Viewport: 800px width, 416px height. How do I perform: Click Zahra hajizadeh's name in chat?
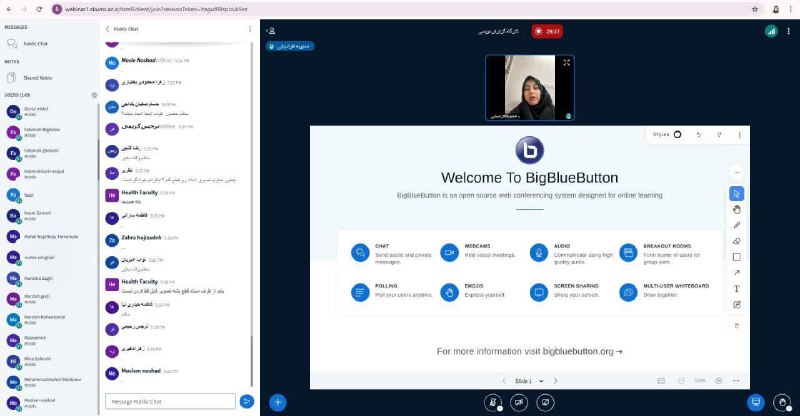(141, 237)
